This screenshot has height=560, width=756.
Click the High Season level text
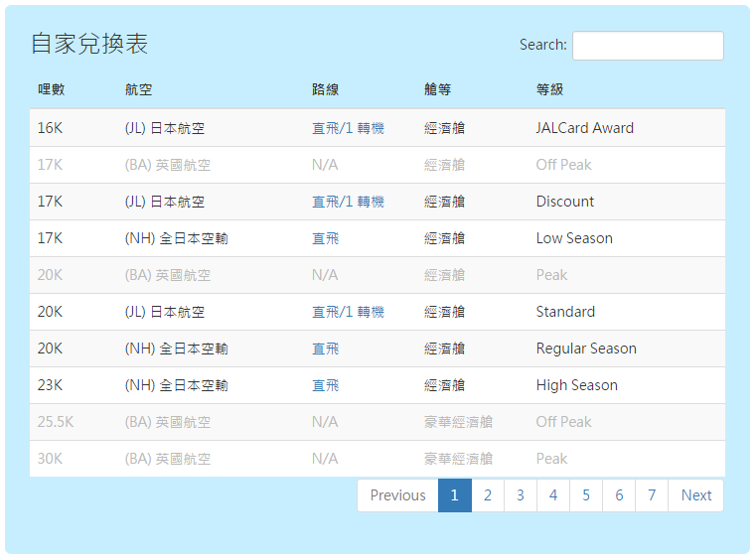click(576, 385)
